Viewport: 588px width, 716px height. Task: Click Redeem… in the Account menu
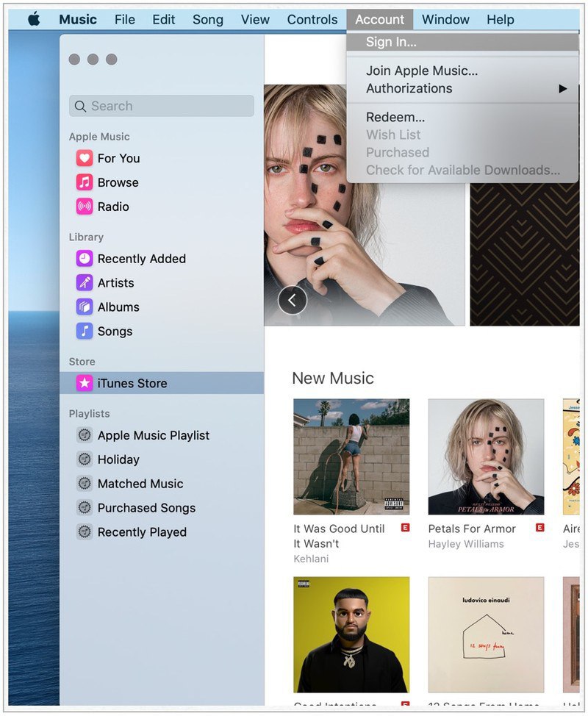coord(395,117)
